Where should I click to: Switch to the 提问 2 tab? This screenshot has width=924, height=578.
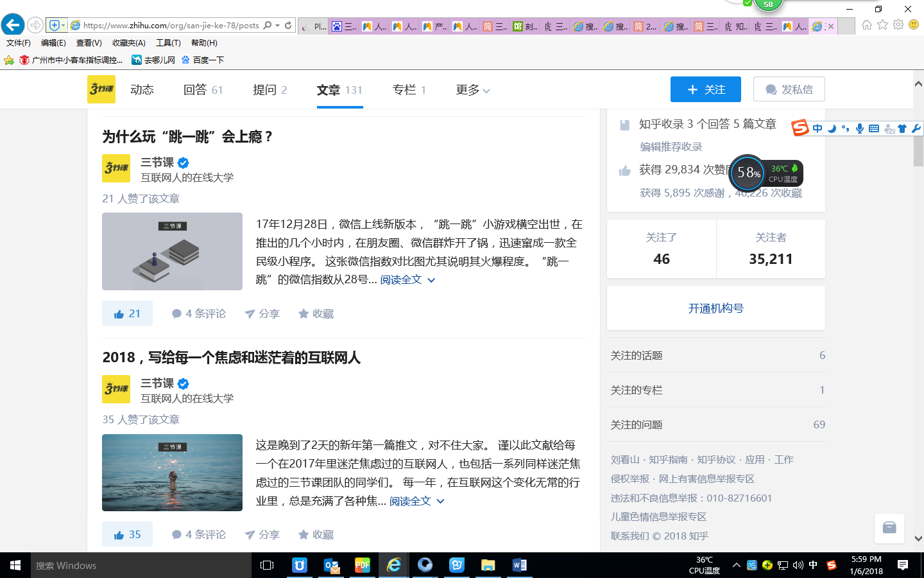click(270, 90)
